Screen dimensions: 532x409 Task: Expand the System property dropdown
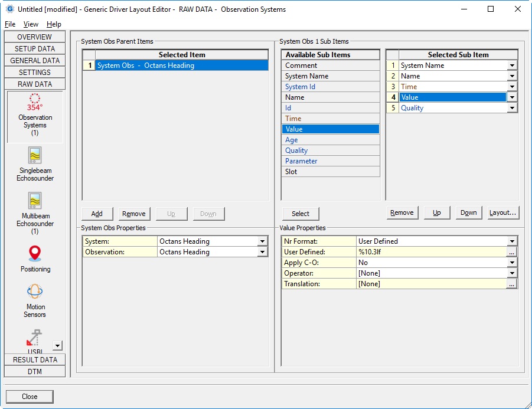[x=262, y=241]
